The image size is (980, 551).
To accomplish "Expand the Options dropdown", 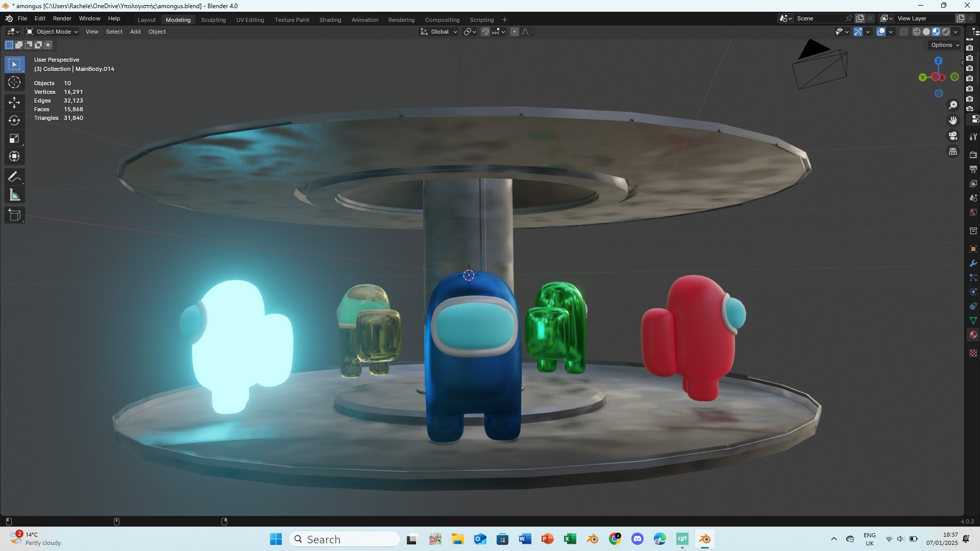I will pyautogui.click(x=945, y=45).
